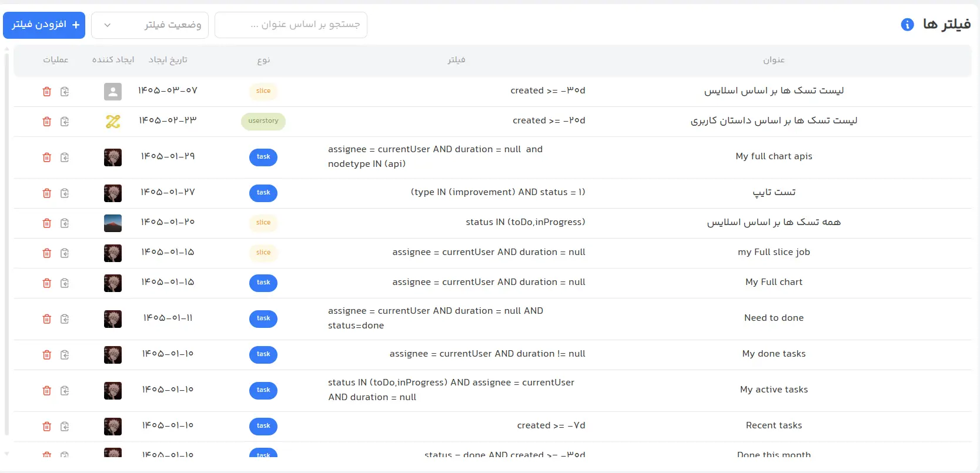The width and height of the screenshot is (980, 473).
Task: Click the 'userstory' type badge
Action: click(x=263, y=121)
